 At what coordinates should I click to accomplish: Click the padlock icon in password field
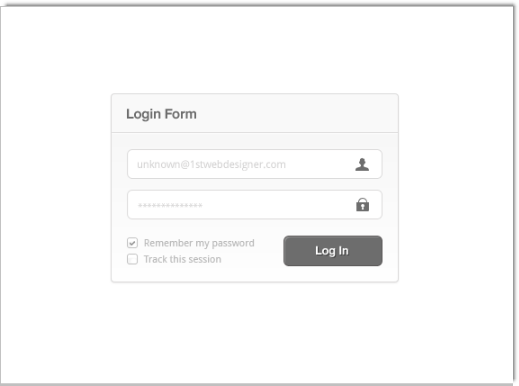362,205
